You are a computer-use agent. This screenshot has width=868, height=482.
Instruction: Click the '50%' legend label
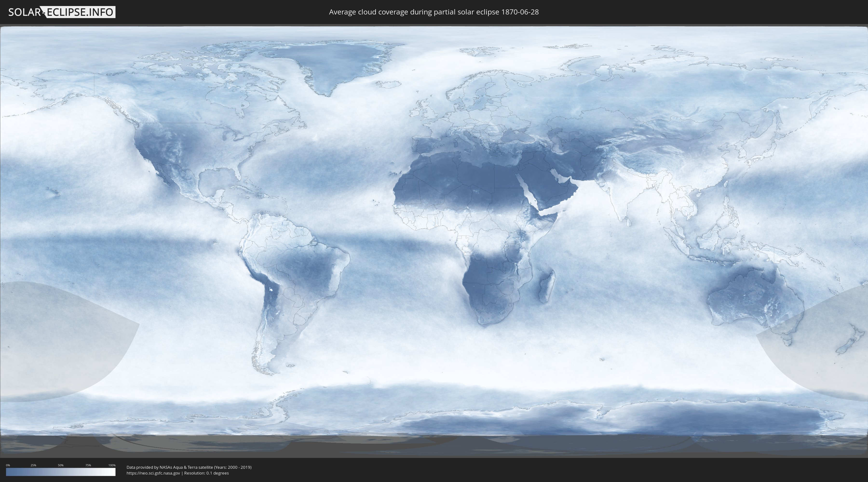point(61,465)
